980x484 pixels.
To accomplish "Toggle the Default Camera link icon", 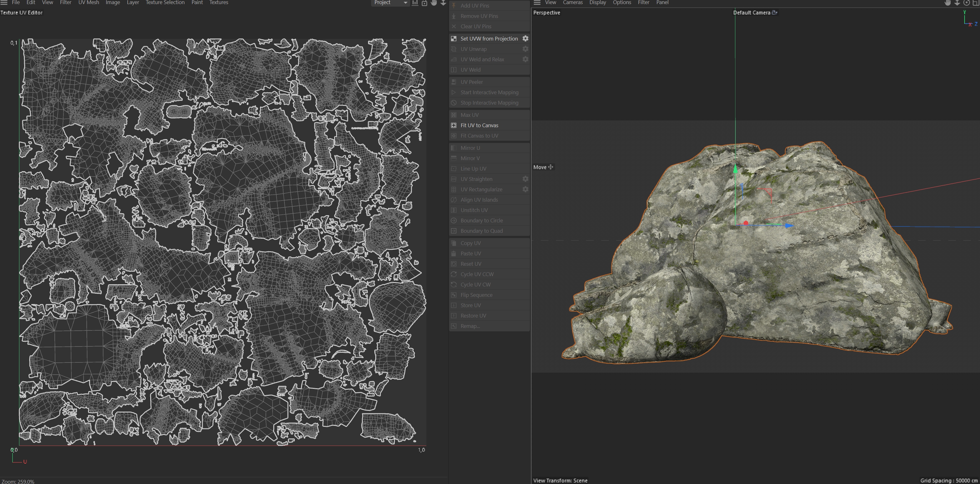I will 774,13.
